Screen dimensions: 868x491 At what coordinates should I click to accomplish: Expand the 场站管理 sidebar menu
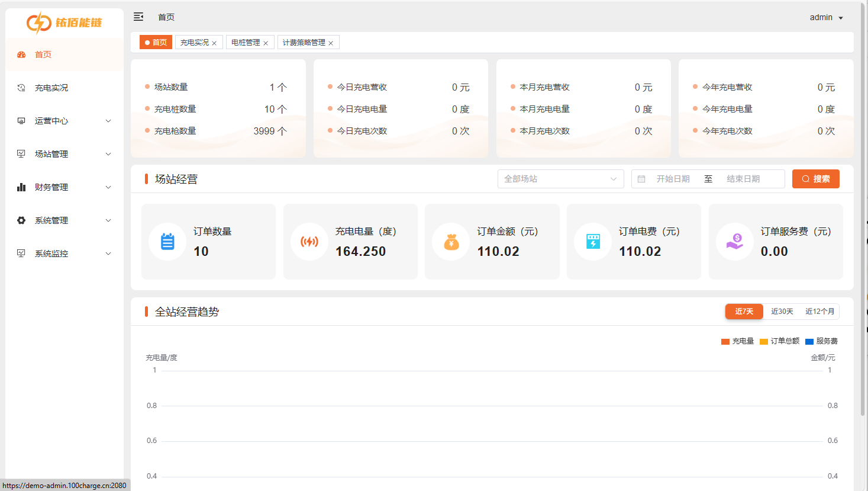pyautogui.click(x=50, y=153)
